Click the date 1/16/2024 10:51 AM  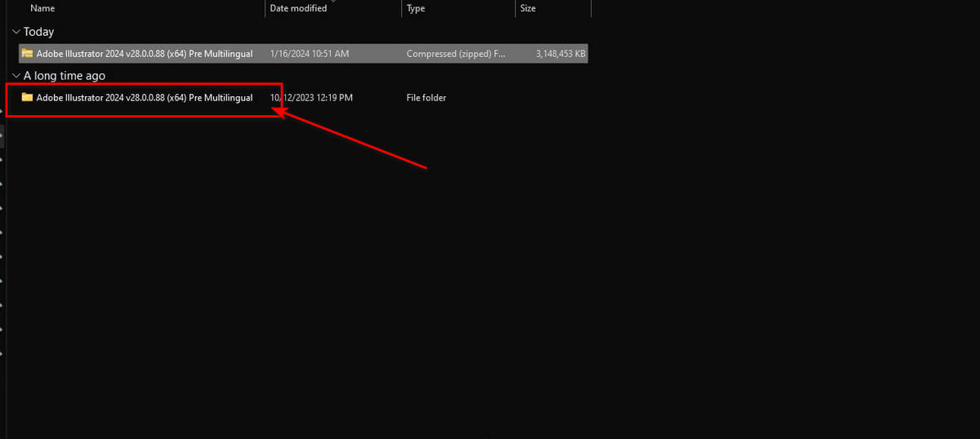pos(310,54)
